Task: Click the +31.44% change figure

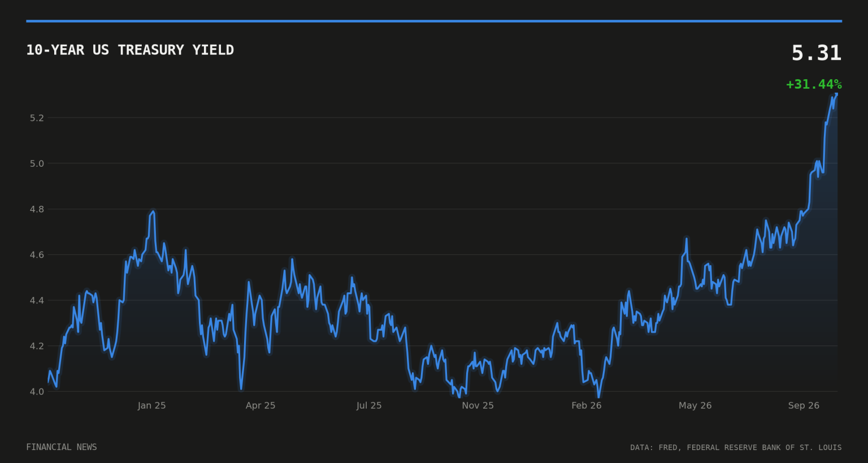Action: [814, 84]
